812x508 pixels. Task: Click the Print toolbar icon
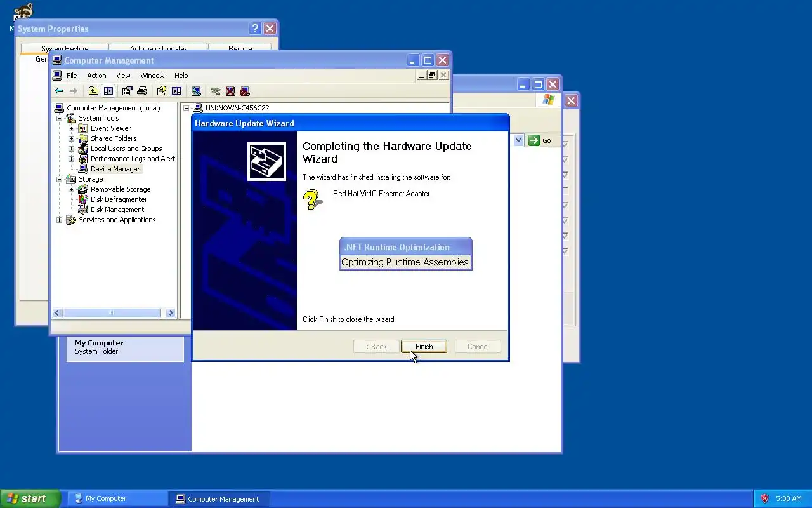142,91
